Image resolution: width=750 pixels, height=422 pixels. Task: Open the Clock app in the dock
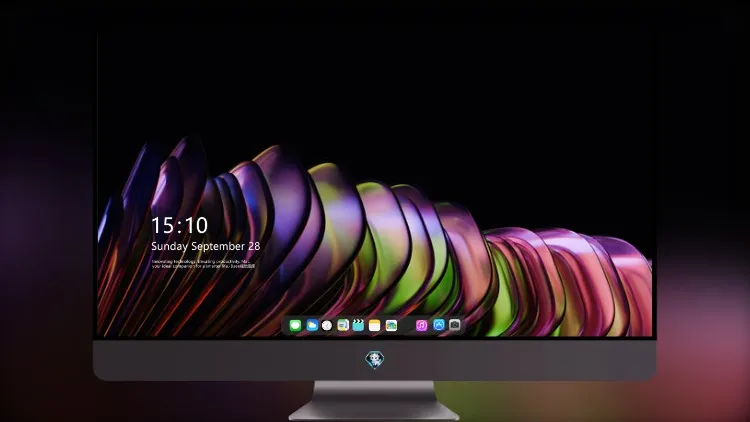click(327, 326)
